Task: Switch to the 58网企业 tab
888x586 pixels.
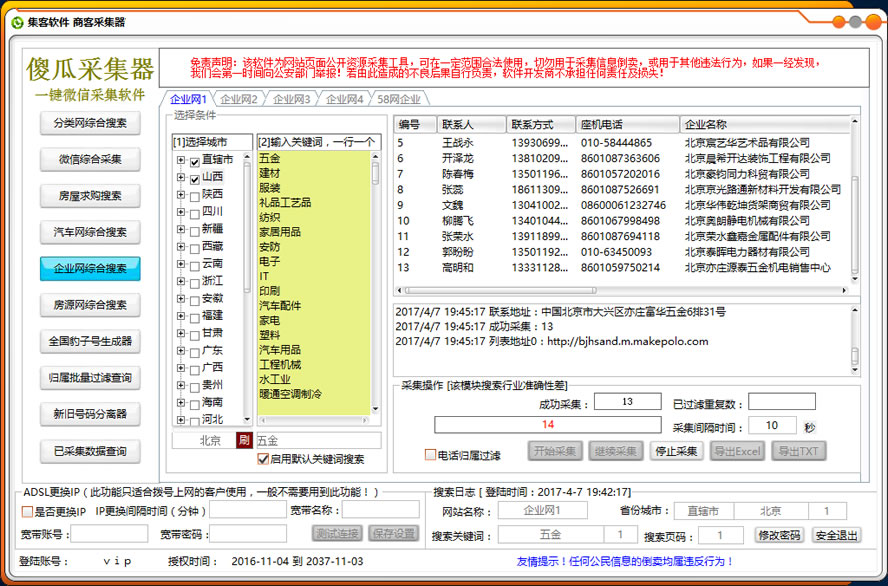Action: tap(398, 99)
